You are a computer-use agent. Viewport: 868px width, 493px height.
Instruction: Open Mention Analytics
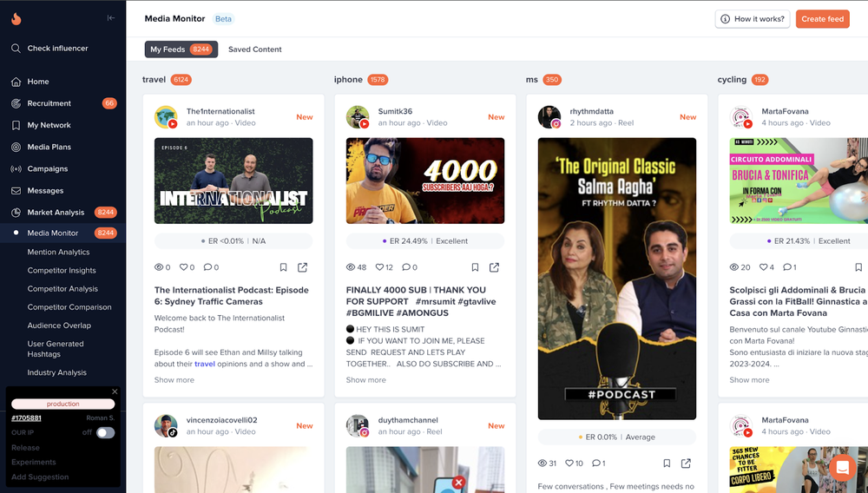58,252
